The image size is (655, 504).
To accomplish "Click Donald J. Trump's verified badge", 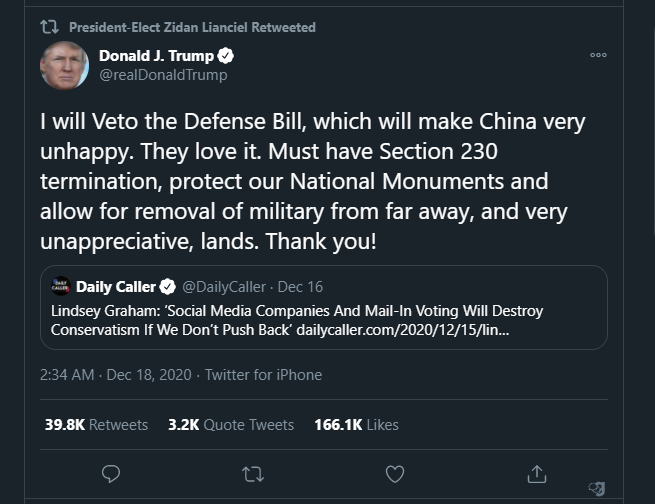I will click(x=227, y=56).
